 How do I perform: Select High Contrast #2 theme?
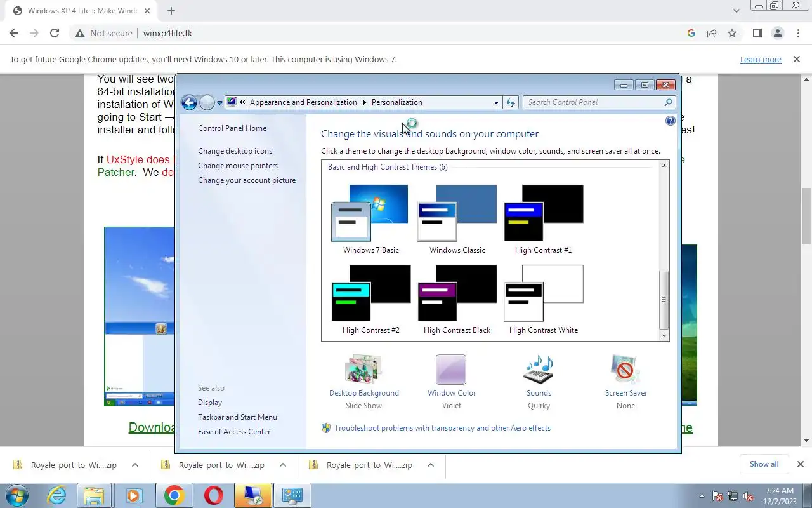(370, 300)
